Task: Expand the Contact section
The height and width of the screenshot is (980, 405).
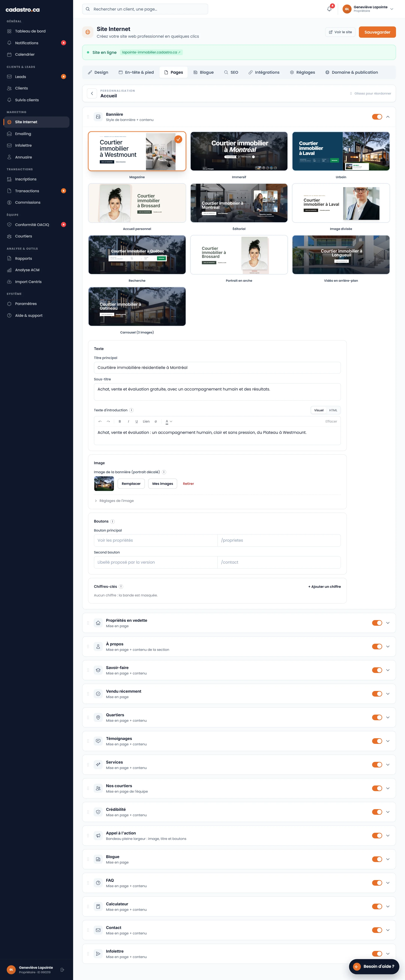Action: coord(388,930)
